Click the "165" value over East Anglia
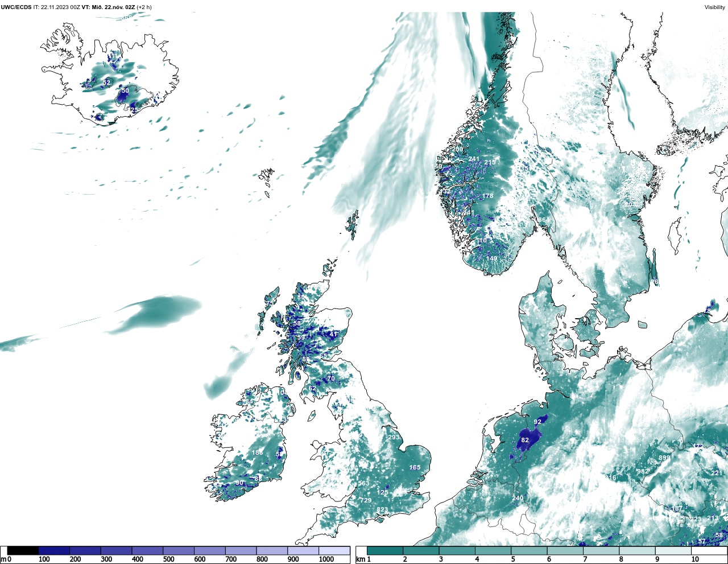This screenshot has height=564, width=728. tap(415, 467)
